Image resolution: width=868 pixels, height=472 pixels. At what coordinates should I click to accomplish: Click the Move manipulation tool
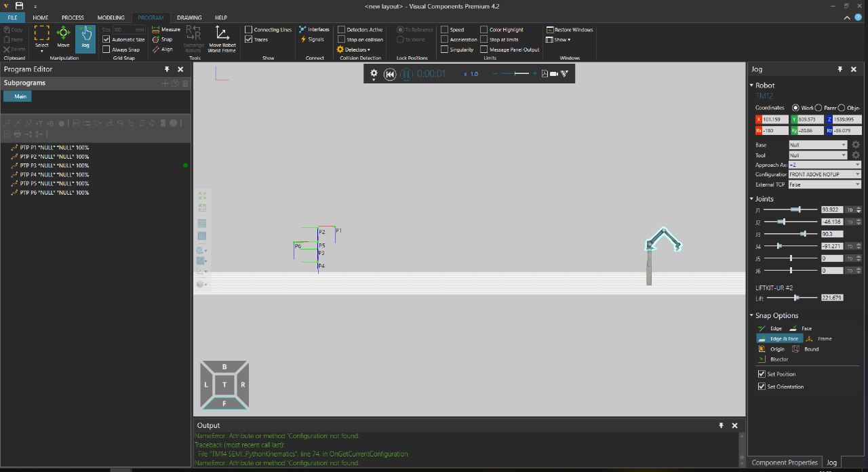[63, 37]
